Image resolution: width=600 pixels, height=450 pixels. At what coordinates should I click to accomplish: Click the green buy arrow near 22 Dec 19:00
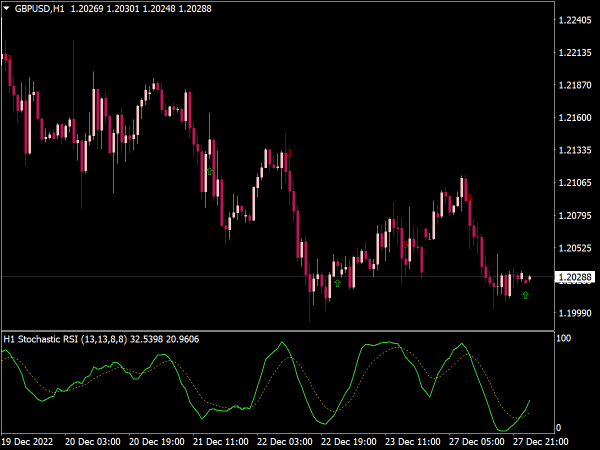337,283
